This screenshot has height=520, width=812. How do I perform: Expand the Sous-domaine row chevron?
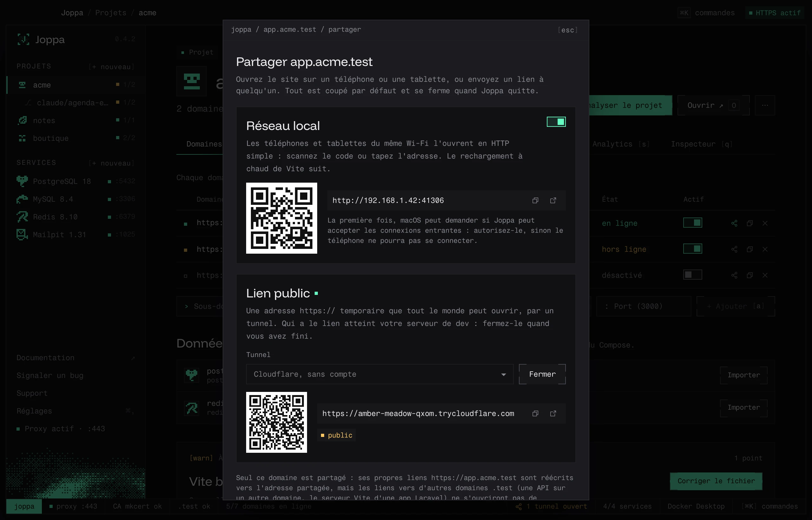[186, 307]
